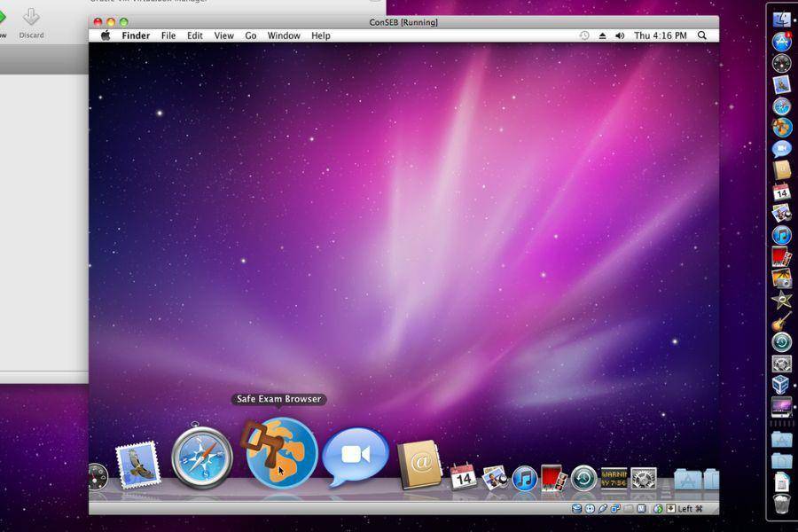Open the Finder menu
The width and height of the screenshot is (798, 532).
click(x=136, y=35)
